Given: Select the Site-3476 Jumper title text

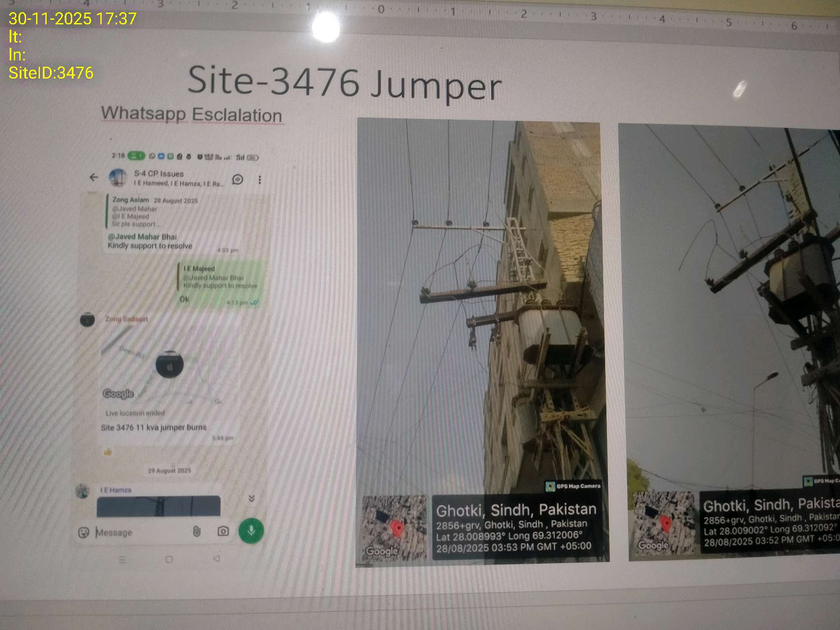Looking at the screenshot, I should pyautogui.click(x=344, y=83).
